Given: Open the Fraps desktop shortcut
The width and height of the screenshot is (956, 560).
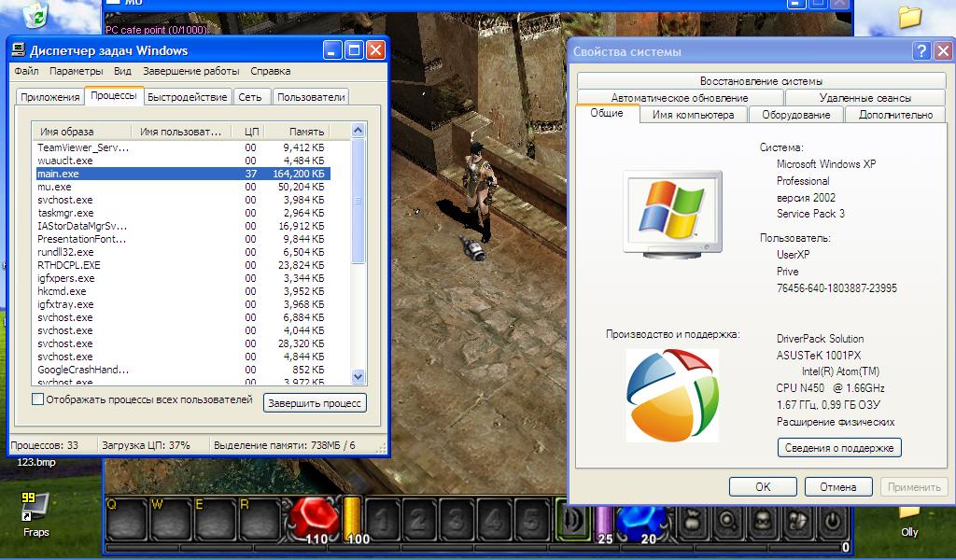Looking at the screenshot, I should coord(35,515).
